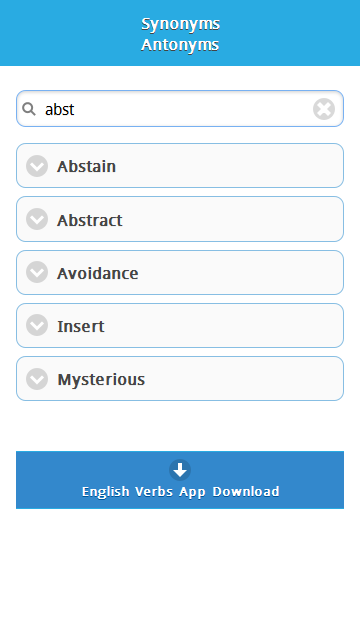Image resolution: width=360 pixels, height=640 pixels.
Task: Select Synonyms in the header
Action: click(x=180, y=24)
